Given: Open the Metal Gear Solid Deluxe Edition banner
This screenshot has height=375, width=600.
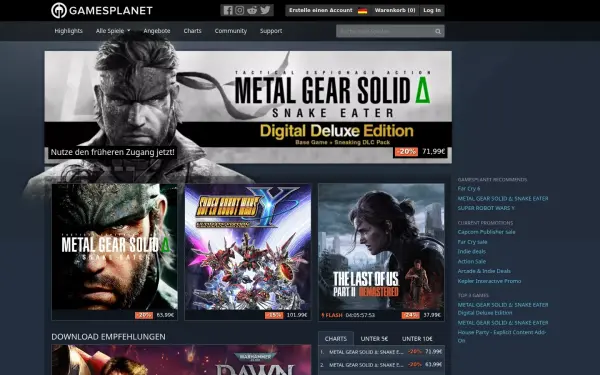Looking at the screenshot, I should [x=248, y=107].
